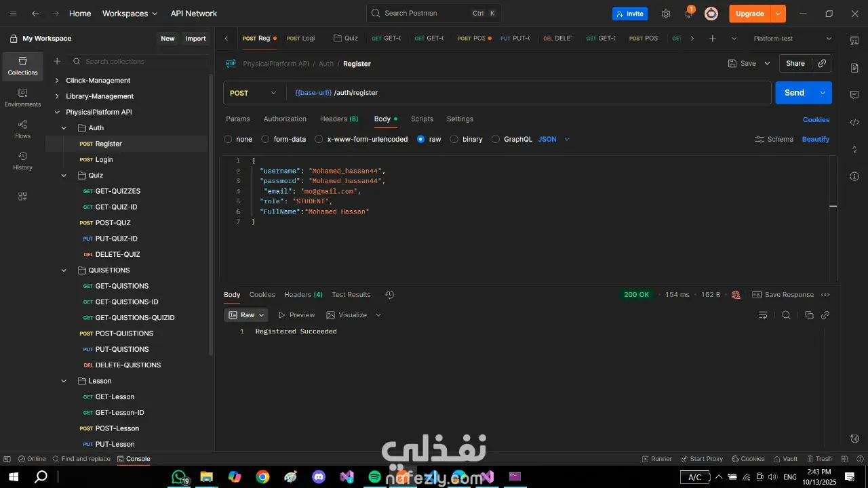Image resolution: width=868 pixels, height=488 pixels.
Task: Click the Share button
Action: pyautogui.click(x=795, y=63)
